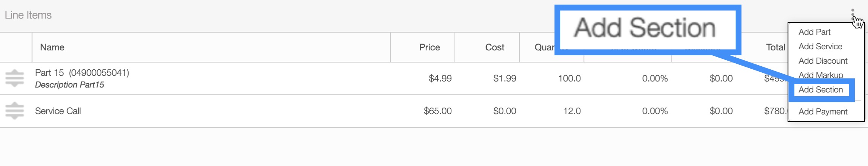This screenshot has width=868, height=166.
Task: Open the Part 15 line item name
Action: (82, 73)
